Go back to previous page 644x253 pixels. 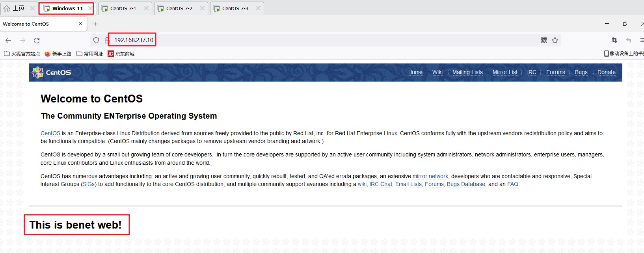(8, 40)
